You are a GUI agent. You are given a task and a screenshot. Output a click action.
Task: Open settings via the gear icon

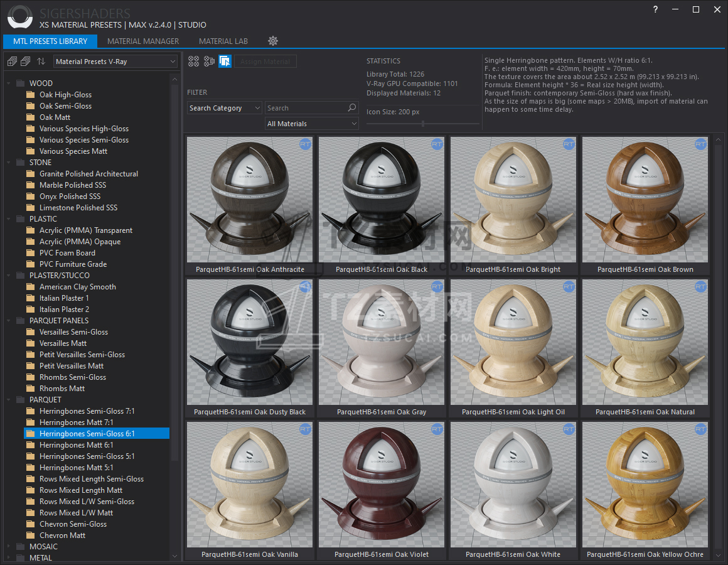click(x=273, y=41)
